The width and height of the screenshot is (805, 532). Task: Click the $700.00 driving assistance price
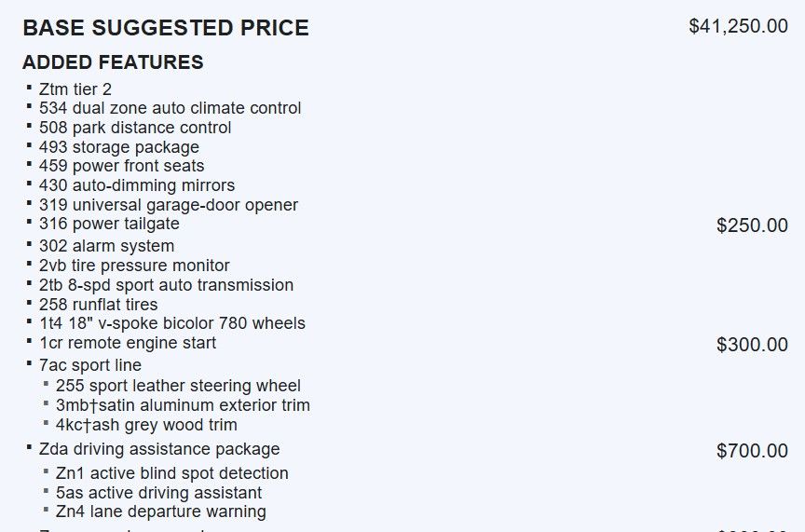pos(752,451)
